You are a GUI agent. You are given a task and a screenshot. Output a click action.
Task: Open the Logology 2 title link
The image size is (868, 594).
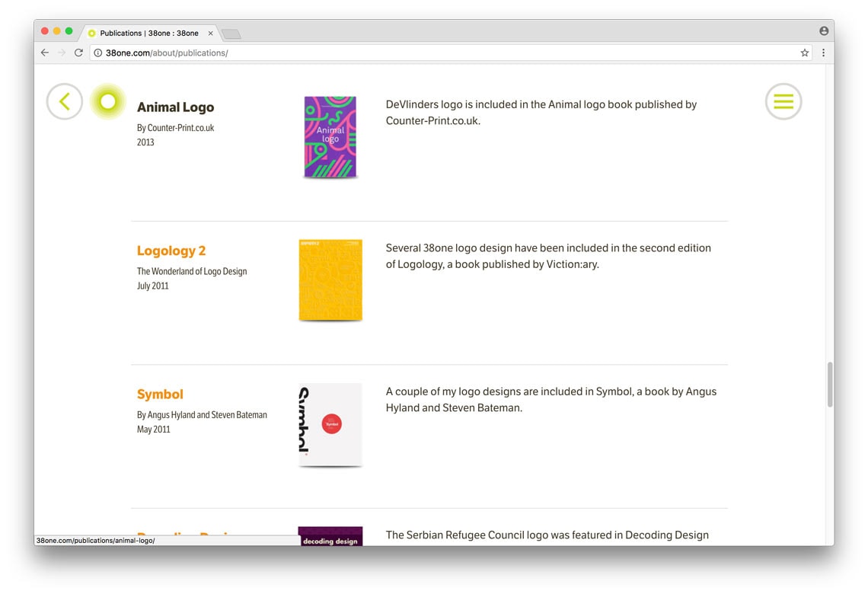click(x=171, y=251)
